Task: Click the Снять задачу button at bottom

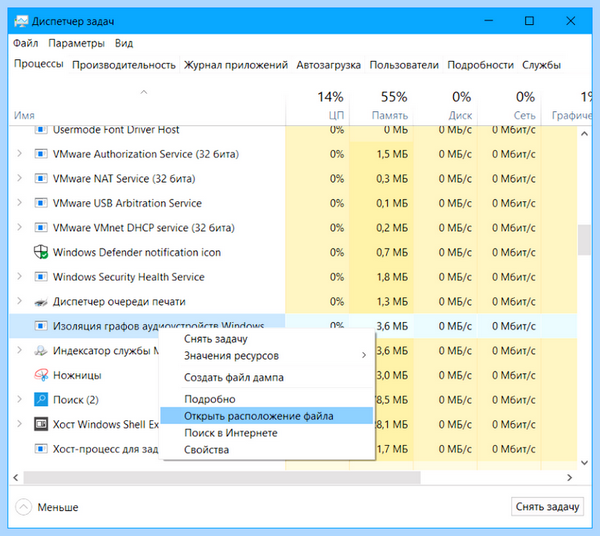Action: click(x=547, y=507)
